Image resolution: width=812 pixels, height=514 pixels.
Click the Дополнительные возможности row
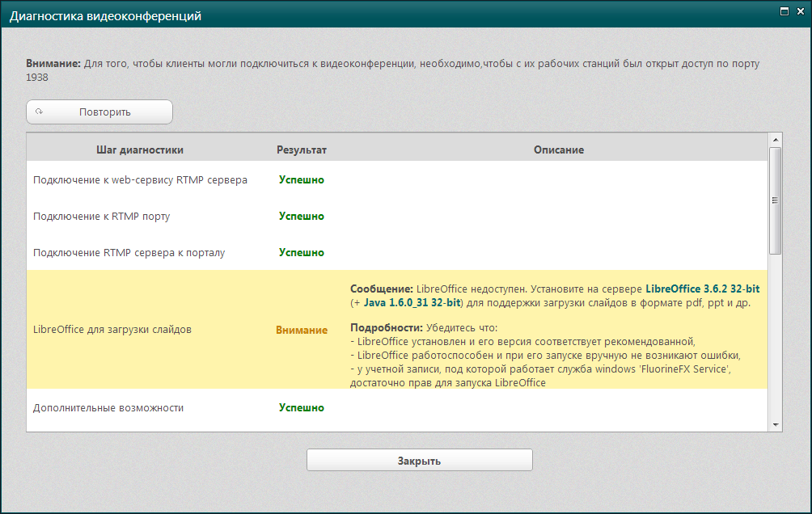point(108,408)
